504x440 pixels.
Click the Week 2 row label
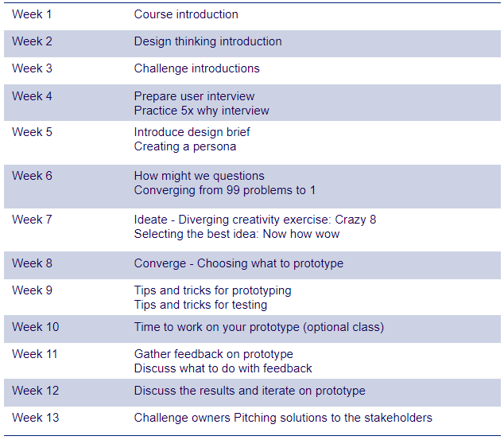[32, 41]
